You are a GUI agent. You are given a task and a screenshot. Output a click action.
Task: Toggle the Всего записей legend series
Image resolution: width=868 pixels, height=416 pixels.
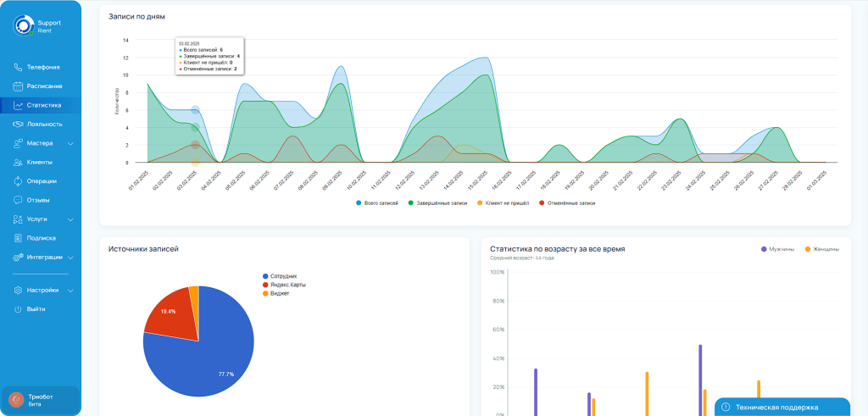coord(378,203)
